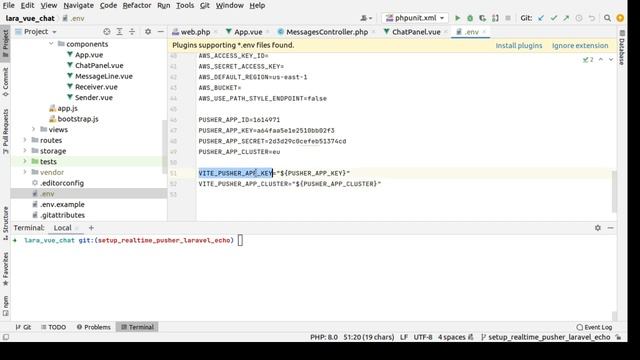
Task: Open Favorites tool window
Action: tap(5, 269)
